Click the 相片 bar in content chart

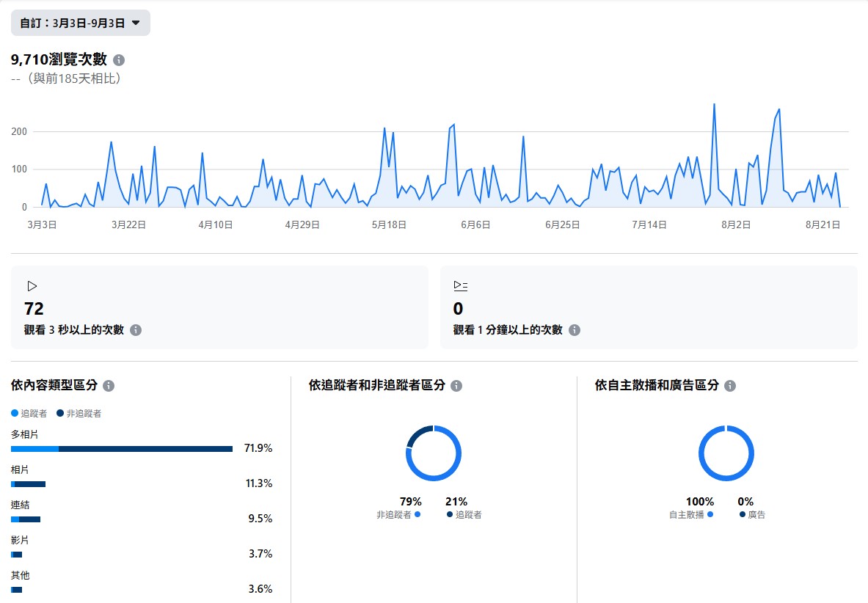coord(29,484)
